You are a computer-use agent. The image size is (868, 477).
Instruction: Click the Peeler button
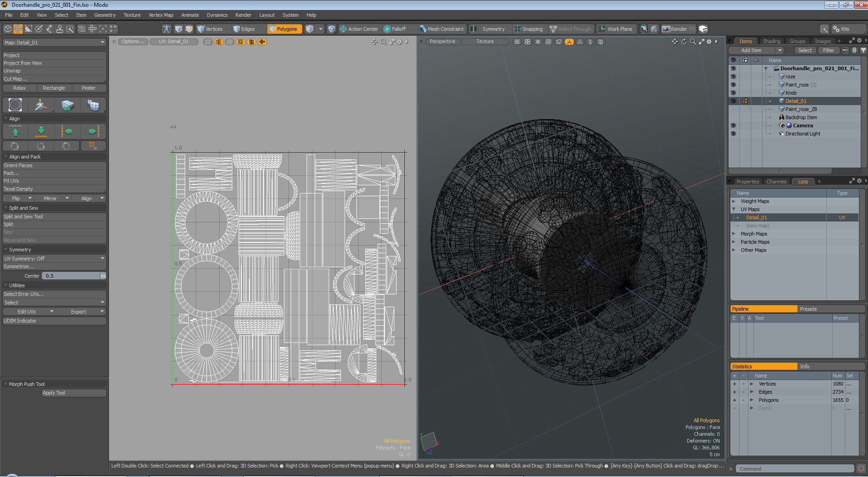pyautogui.click(x=89, y=88)
